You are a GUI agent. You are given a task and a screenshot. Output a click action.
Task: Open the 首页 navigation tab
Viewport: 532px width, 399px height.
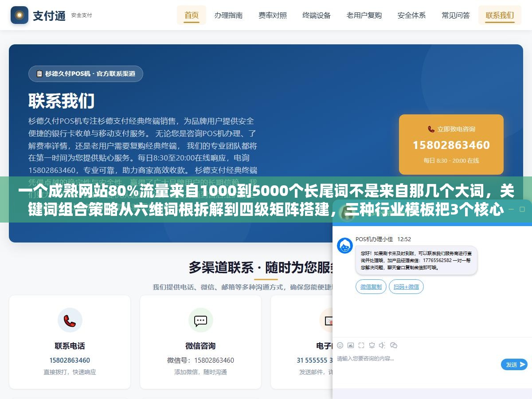tap(192, 15)
